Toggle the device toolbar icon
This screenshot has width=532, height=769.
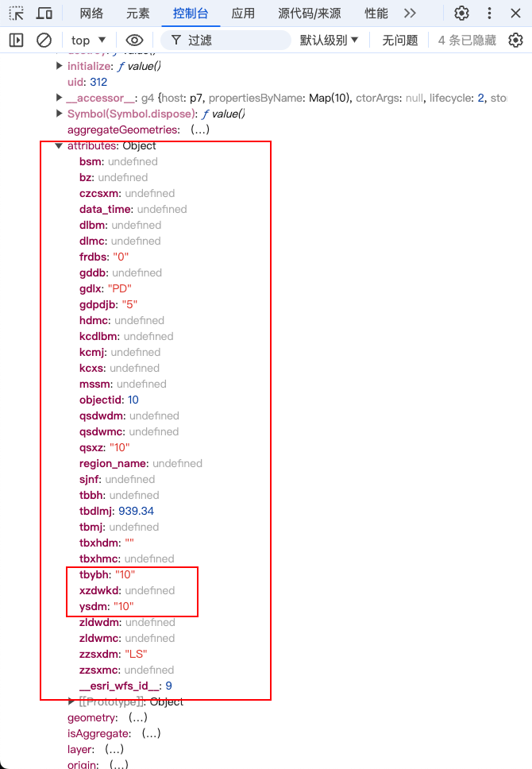[44, 14]
